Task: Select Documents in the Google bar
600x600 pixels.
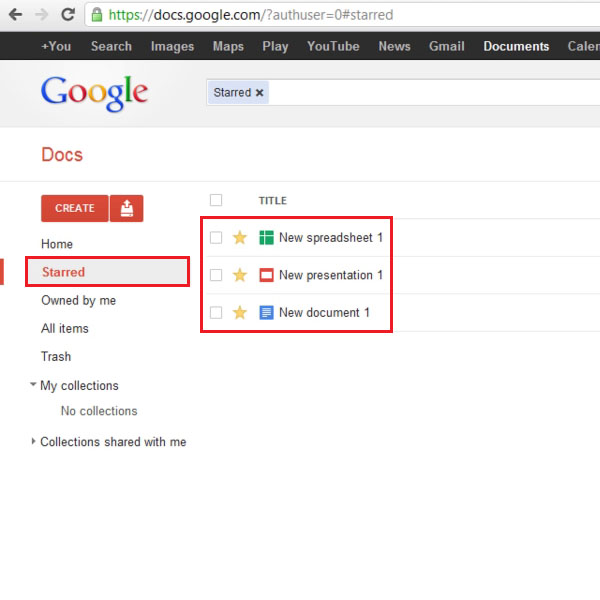Action: (516, 46)
